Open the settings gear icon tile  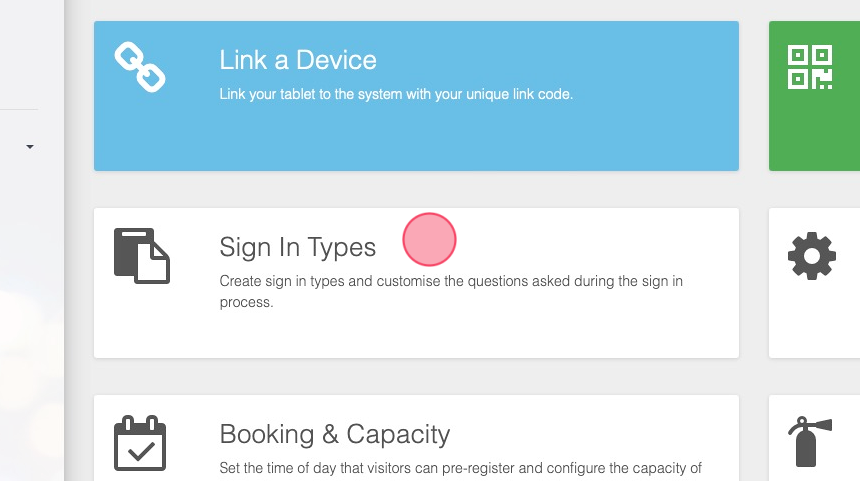pos(812,256)
